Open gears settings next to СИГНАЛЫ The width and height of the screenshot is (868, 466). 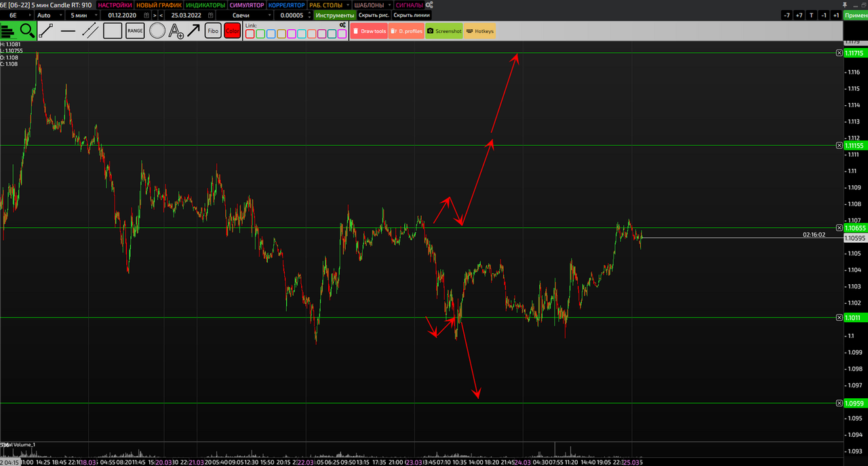(429, 5)
